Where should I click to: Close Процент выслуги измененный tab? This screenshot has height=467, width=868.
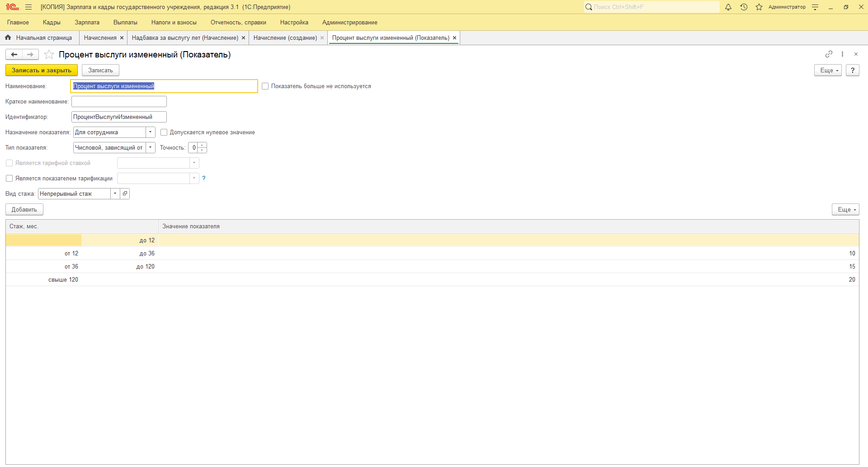pos(454,38)
